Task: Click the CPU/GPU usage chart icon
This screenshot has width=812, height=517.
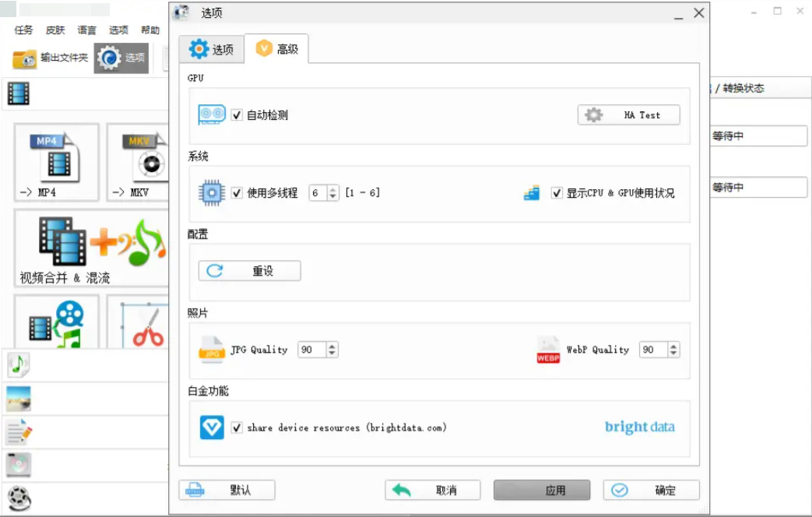Action: coord(531,193)
